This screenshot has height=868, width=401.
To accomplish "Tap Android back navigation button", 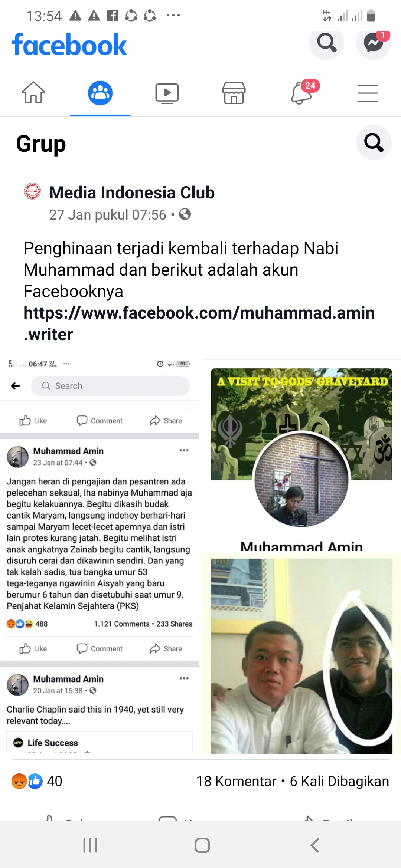I will pos(314,845).
